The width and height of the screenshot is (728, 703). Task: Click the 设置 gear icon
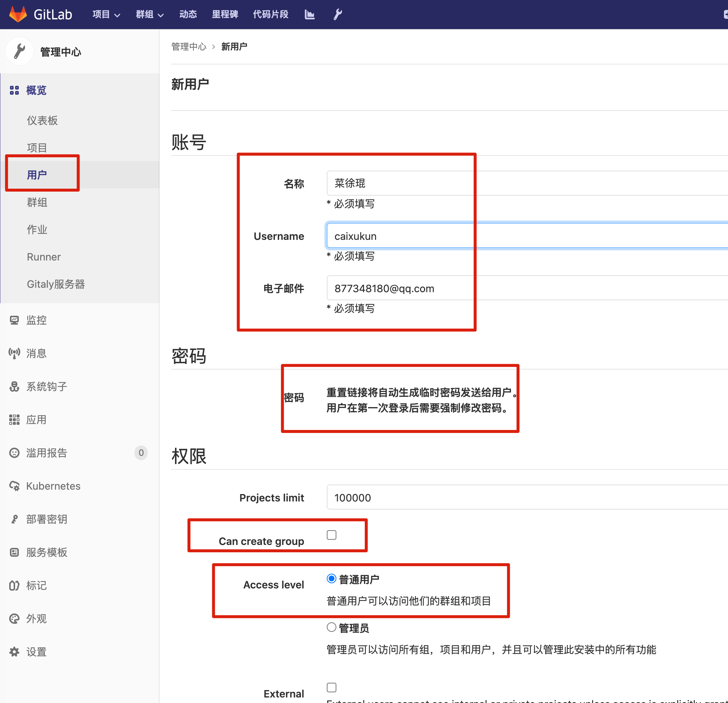14,652
